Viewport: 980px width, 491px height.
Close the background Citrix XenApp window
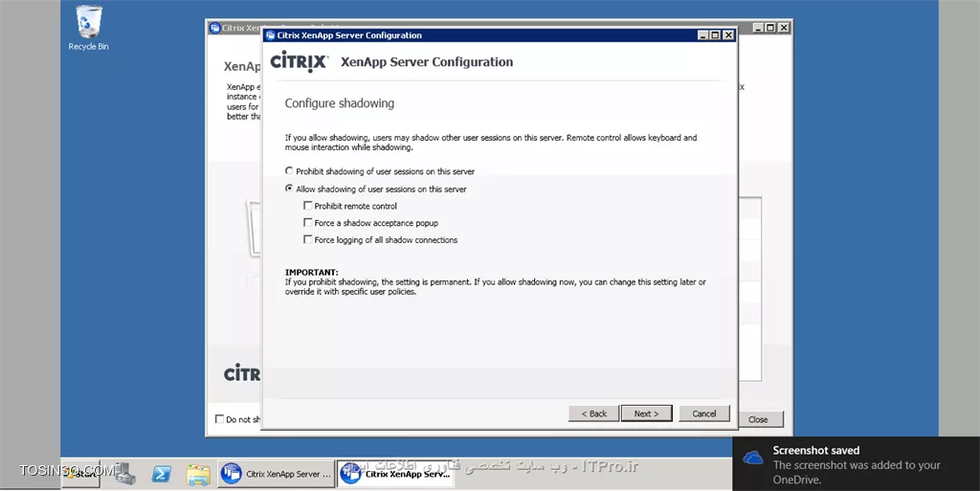click(784, 28)
